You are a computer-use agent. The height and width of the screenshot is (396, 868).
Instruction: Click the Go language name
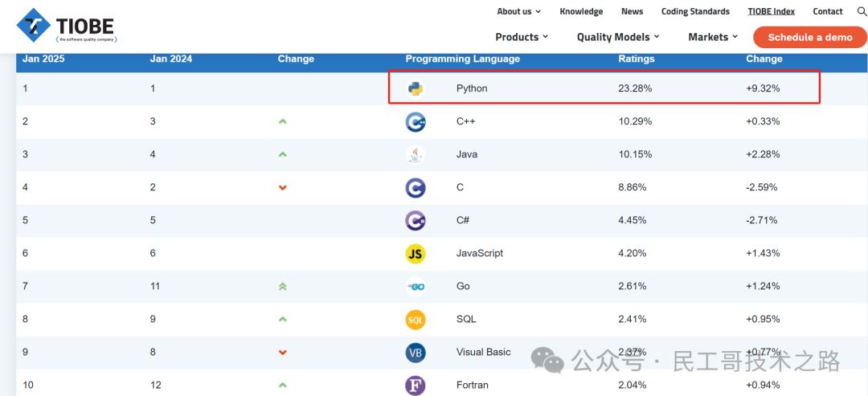tap(464, 287)
